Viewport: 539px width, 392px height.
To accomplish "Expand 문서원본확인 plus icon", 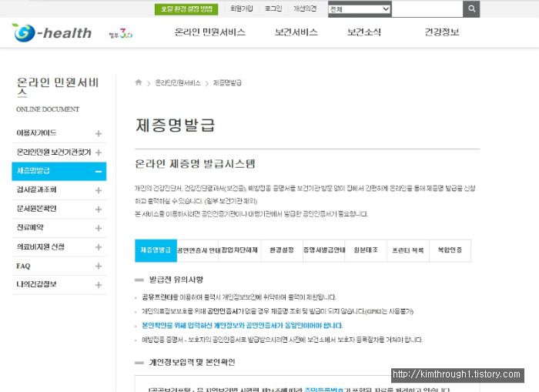I will [99, 209].
